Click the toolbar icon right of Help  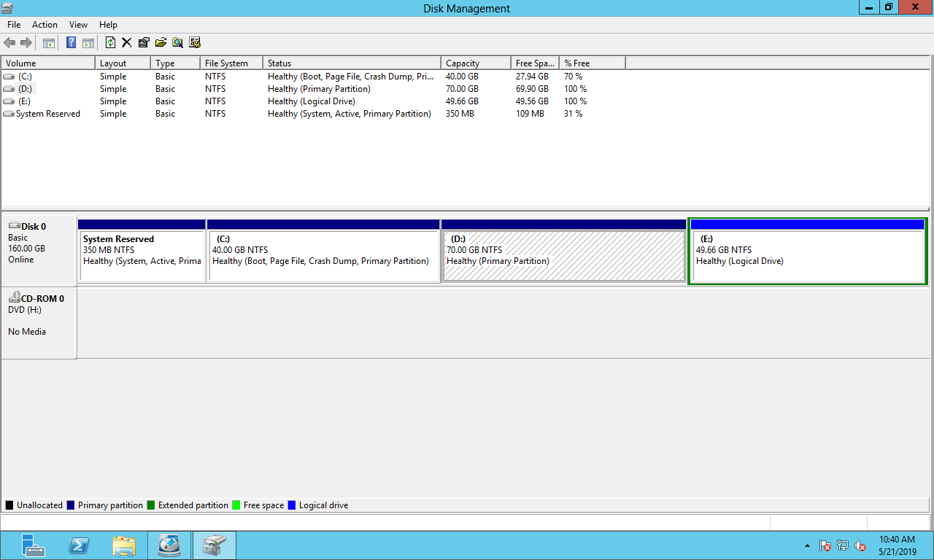coord(88,43)
